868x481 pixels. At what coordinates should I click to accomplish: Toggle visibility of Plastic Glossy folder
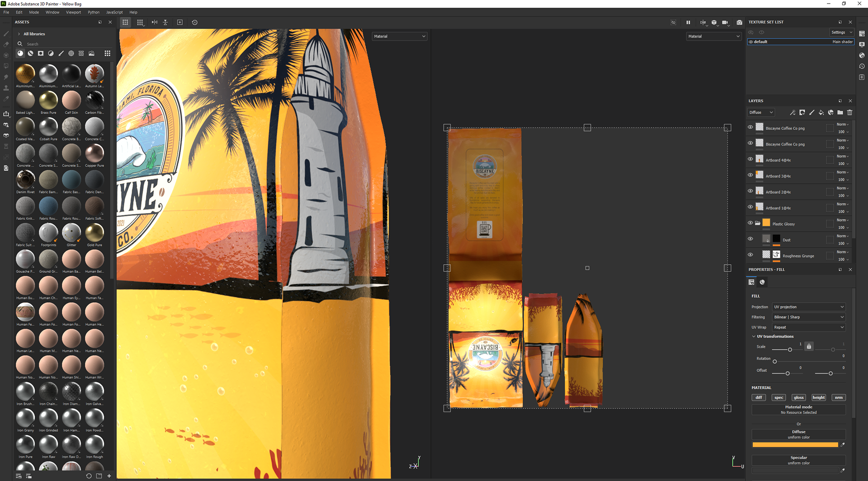750,223
